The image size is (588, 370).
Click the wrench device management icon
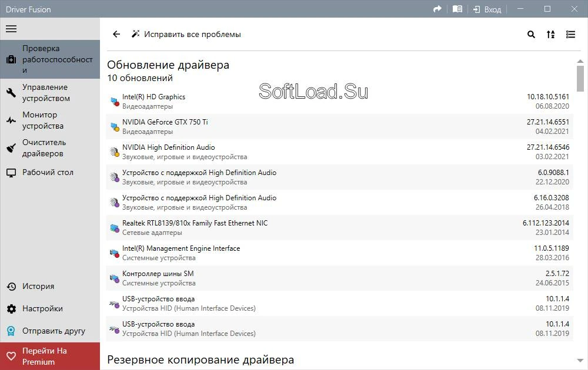coord(11,93)
